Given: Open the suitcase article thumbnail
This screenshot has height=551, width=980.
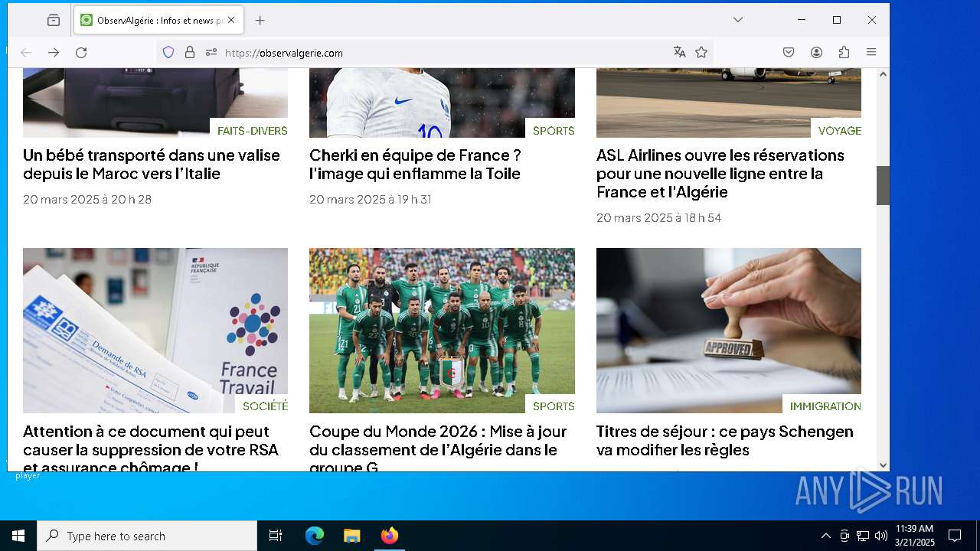Looking at the screenshot, I should 155,103.
